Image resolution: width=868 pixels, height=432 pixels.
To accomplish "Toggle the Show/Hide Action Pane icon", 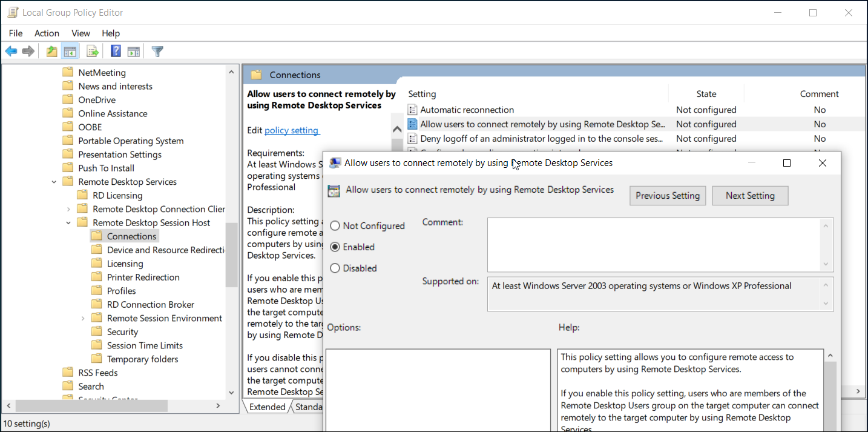I will tap(134, 52).
